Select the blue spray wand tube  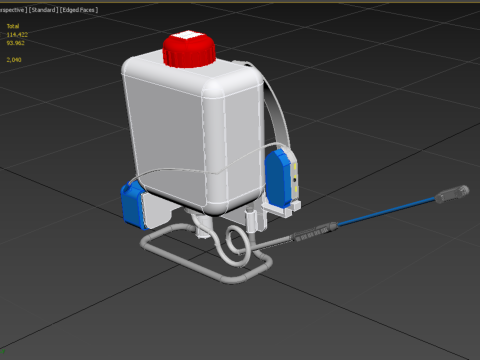[x=387, y=211]
